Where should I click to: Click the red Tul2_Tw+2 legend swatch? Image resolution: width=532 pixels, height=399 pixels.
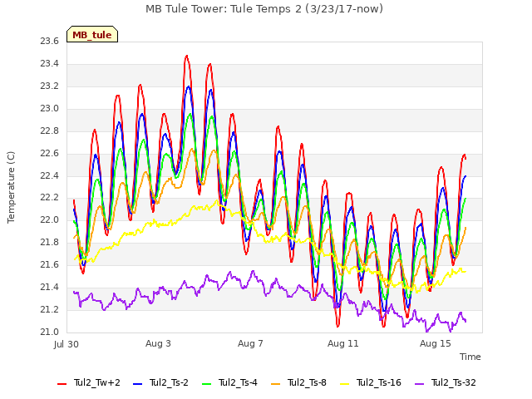click(62, 384)
